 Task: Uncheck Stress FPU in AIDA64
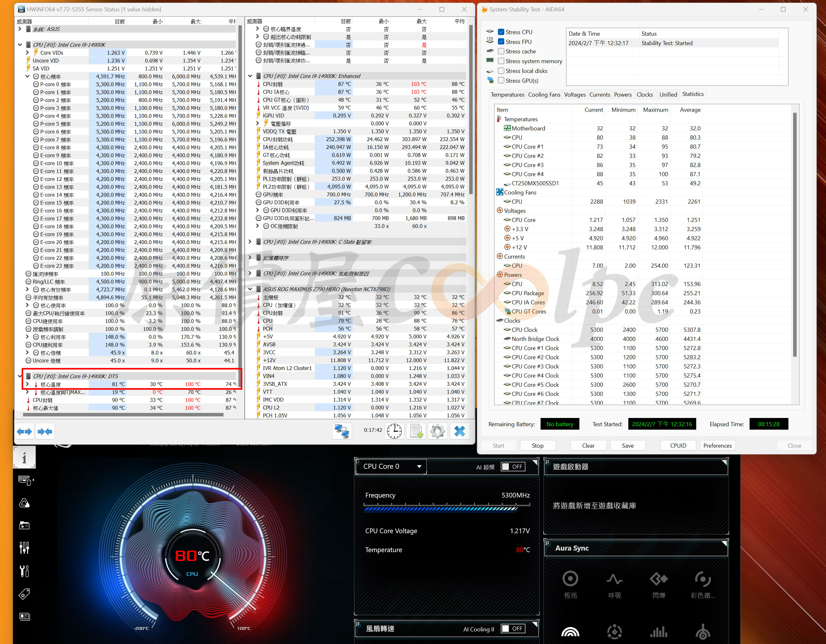click(501, 42)
